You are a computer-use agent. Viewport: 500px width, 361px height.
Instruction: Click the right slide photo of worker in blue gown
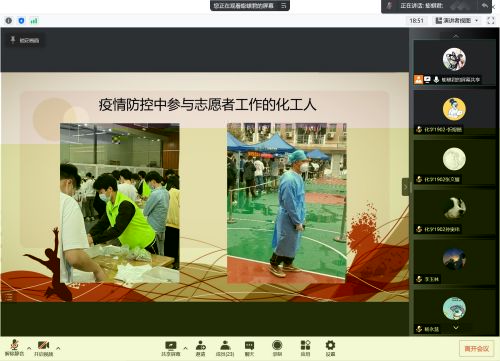287,203
